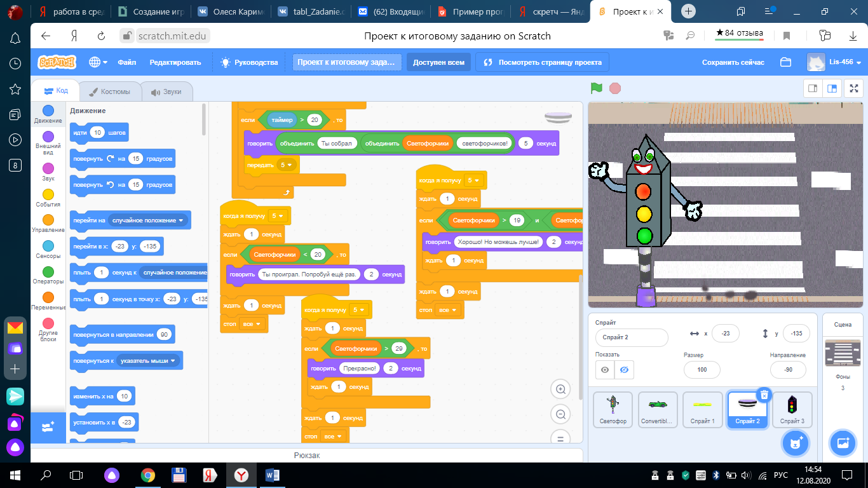Reload the current page
Viewport: 868px width, 488px height.
click(101, 36)
